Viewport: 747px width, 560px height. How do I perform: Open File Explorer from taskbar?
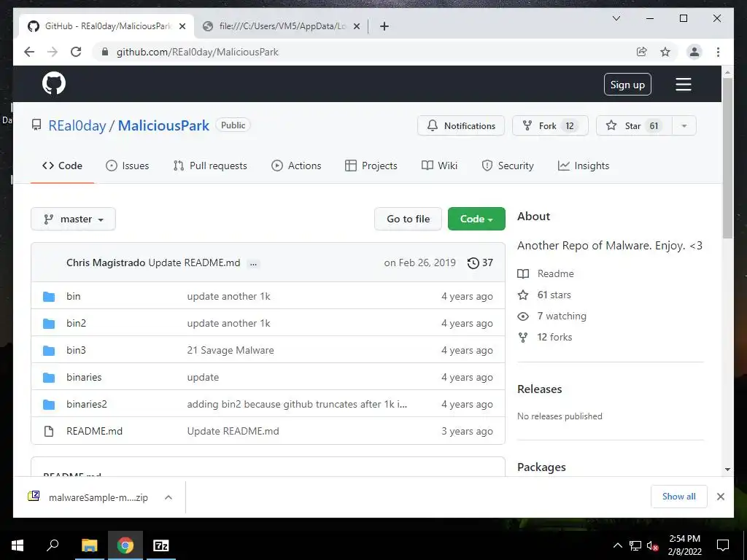point(89,545)
